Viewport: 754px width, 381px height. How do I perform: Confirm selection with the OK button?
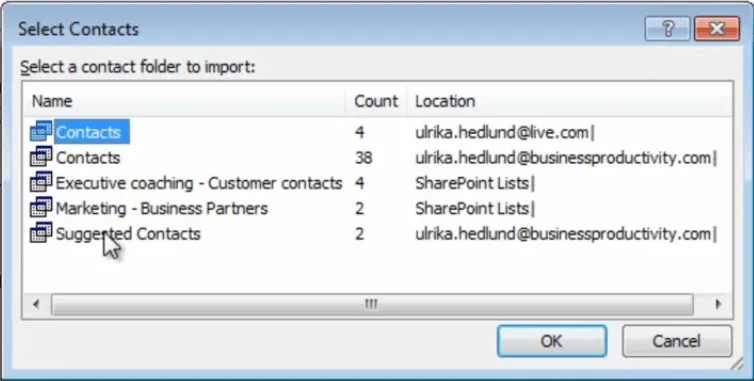click(x=552, y=341)
